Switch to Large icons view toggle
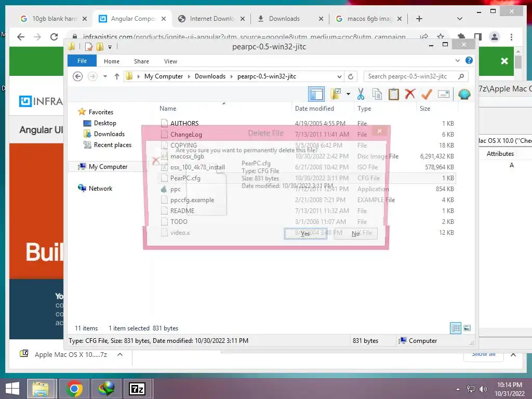 coord(467,328)
